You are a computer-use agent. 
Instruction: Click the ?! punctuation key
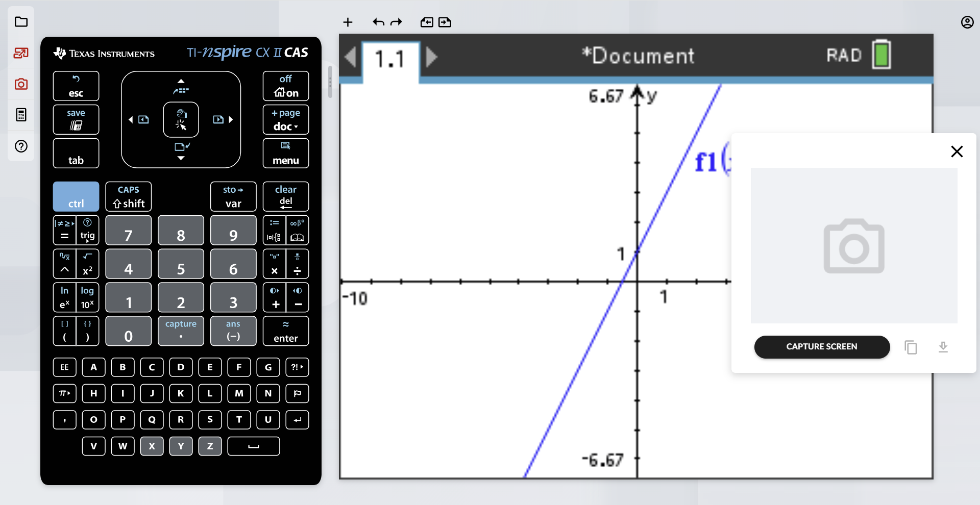point(297,367)
